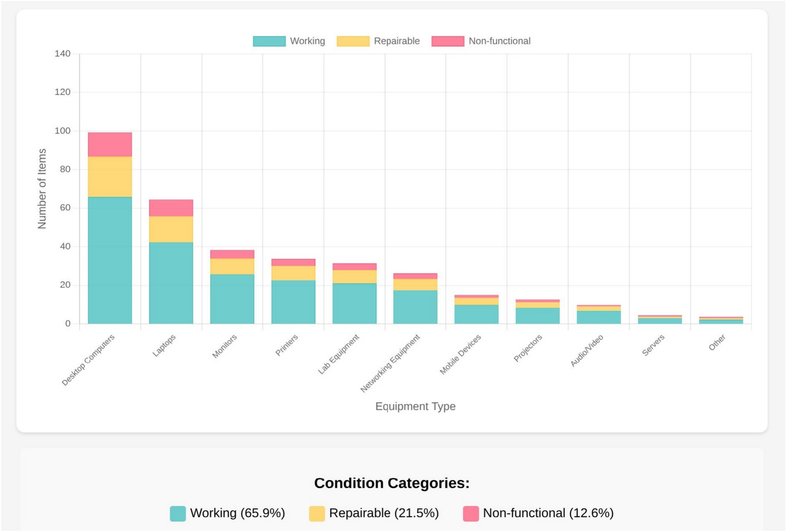Click the Laptops working teal segment
Image resolution: width=786 pixels, height=532 pixels.
coord(171,283)
